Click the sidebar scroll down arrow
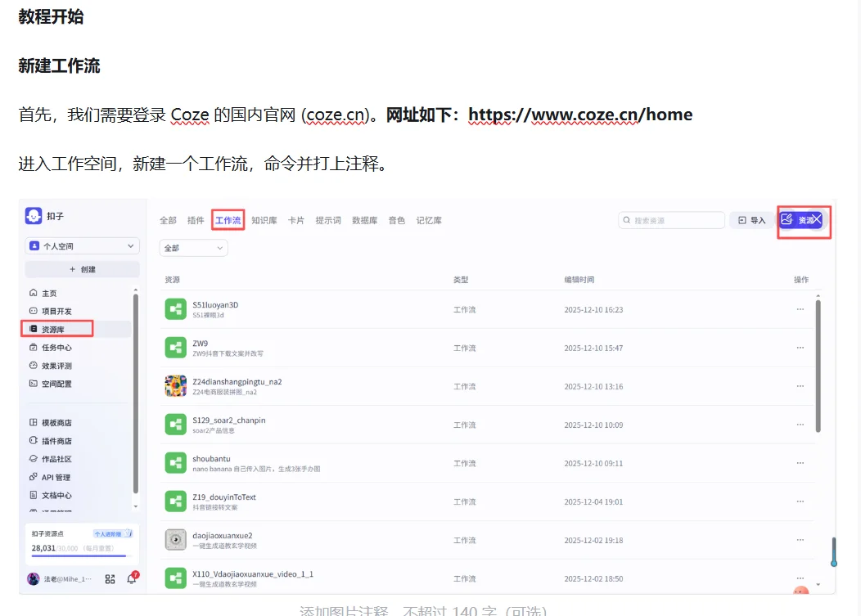Viewport: 861px width, 616px height. pos(136,506)
